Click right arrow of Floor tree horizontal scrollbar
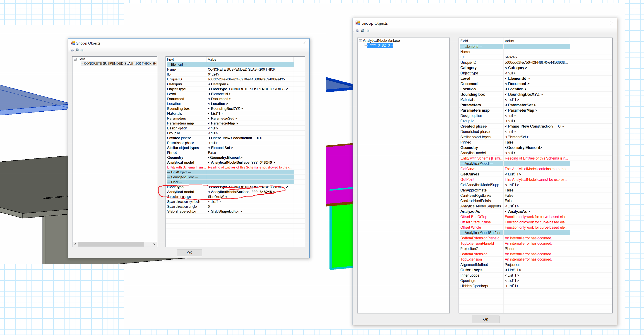The height and width of the screenshot is (335, 644). tap(154, 244)
